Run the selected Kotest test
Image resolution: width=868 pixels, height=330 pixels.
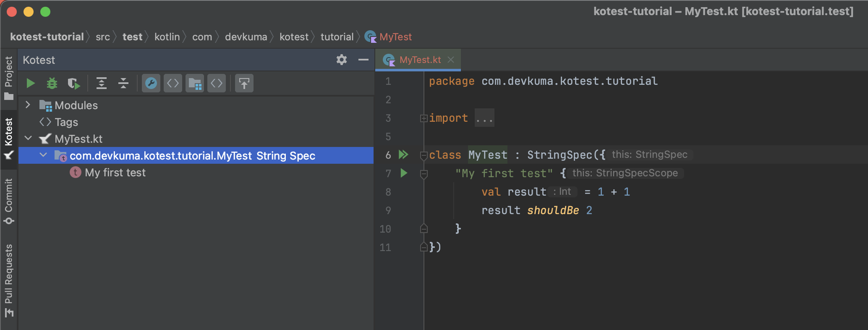[30, 83]
